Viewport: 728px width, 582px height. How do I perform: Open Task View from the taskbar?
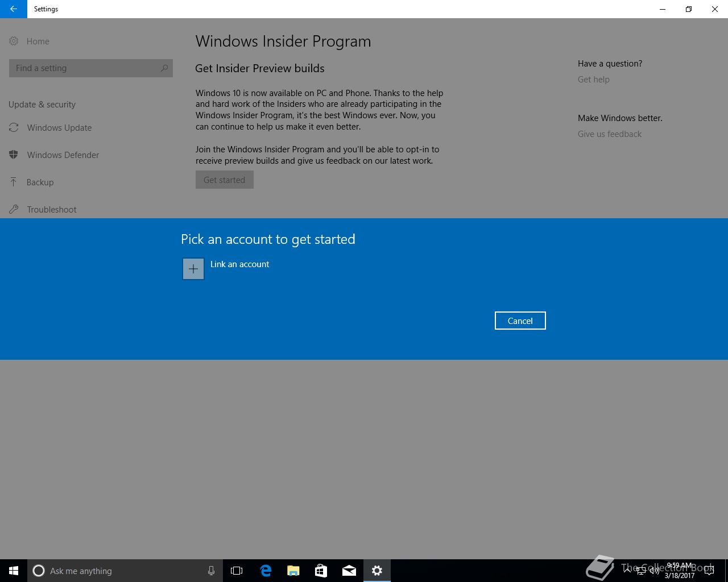click(x=237, y=571)
